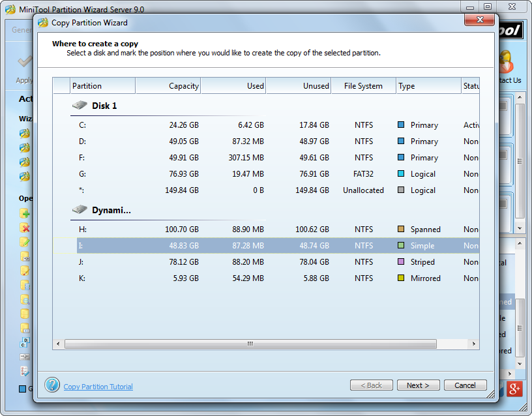Click the orange Spanned swatch in H: row
Image resolution: width=532 pixels, height=416 pixels.
pyautogui.click(x=401, y=229)
